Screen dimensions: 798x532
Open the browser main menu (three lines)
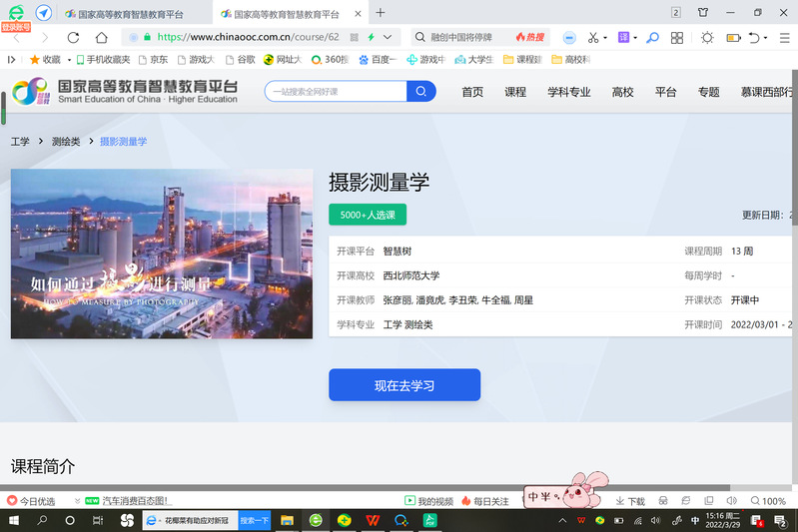tap(783, 37)
